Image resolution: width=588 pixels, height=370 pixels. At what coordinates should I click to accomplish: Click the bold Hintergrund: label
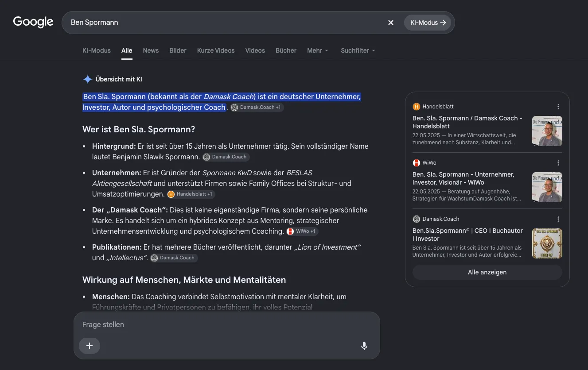click(x=114, y=146)
